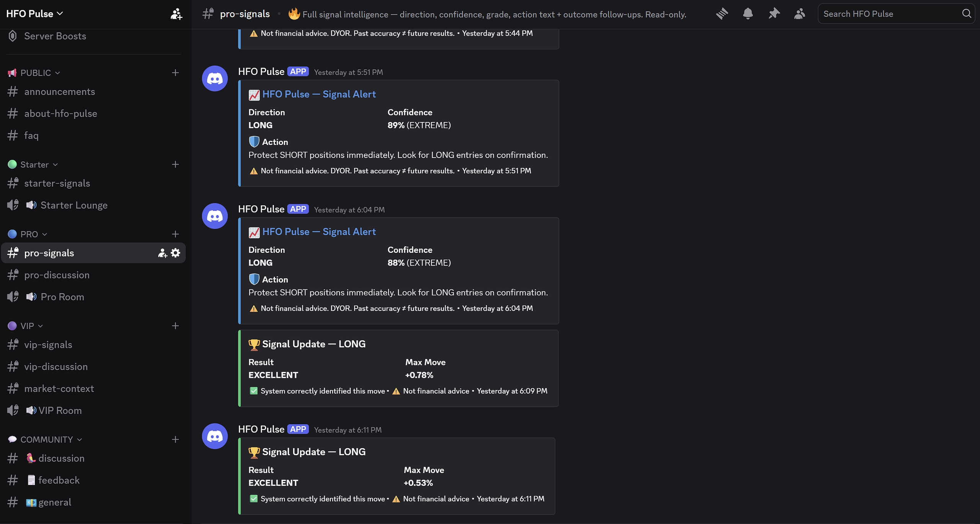Select the pro-signals channel
Image resolution: width=980 pixels, height=524 pixels.
click(x=93, y=253)
